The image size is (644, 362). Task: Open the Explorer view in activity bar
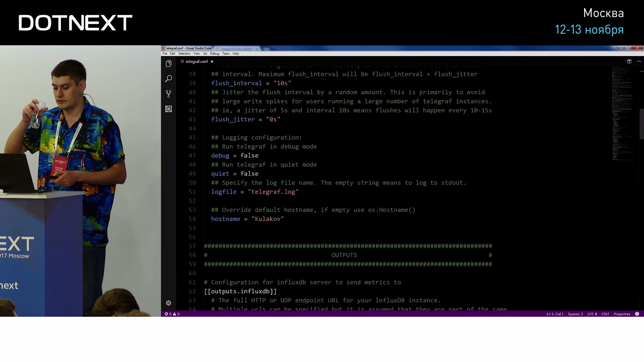(169, 64)
